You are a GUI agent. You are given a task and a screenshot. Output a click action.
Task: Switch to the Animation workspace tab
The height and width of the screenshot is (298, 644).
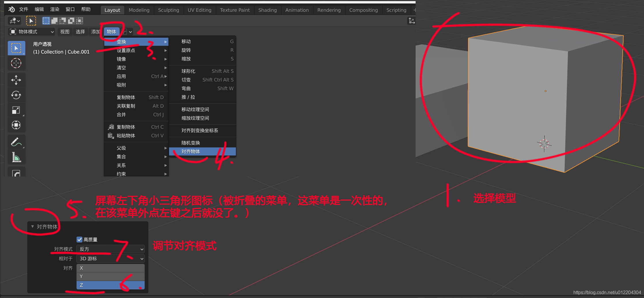point(297,10)
